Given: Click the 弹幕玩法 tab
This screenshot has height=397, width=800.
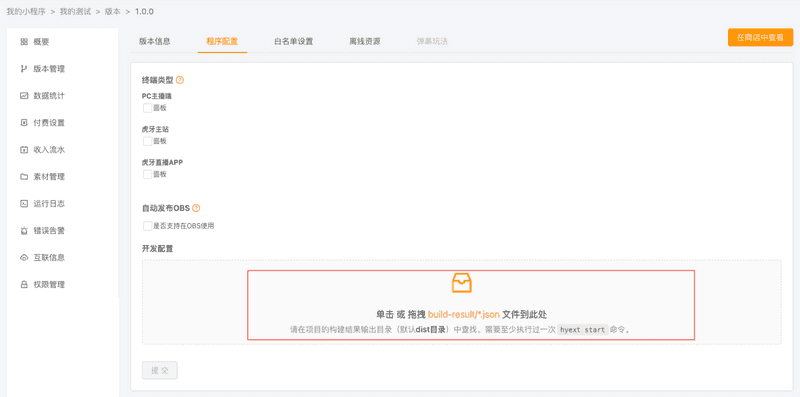Looking at the screenshot, I should (x=432, y=42).
